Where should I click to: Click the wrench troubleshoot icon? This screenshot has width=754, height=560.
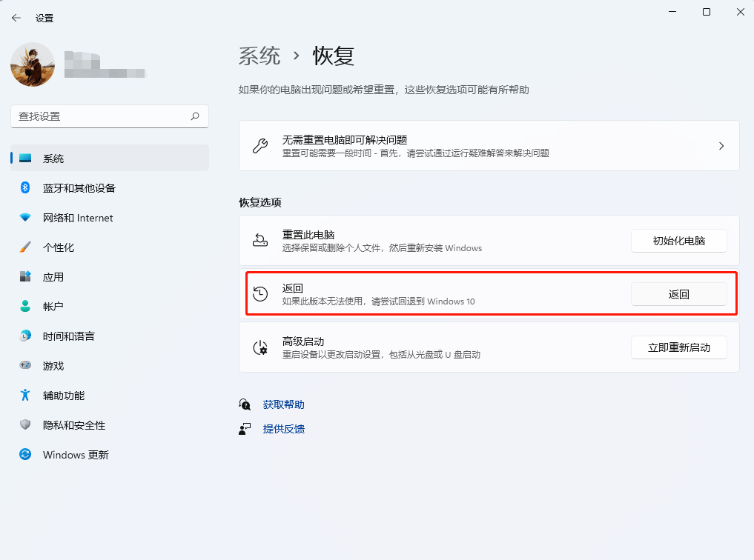[x=260, y=145]
